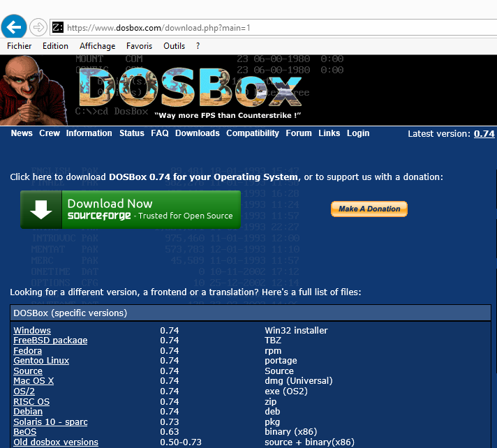Click the site icon in the address bar
The width and height of the screenshot is (497, 448).
coord(58,27)
